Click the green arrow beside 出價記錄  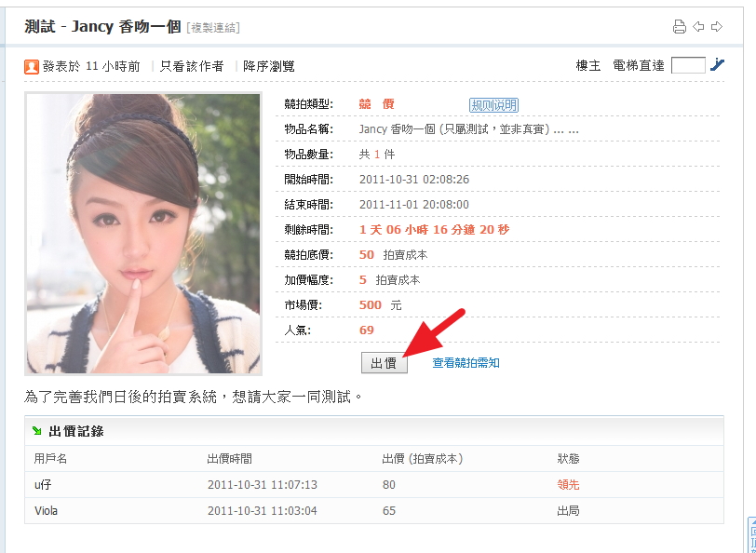(x=36, y=431)
